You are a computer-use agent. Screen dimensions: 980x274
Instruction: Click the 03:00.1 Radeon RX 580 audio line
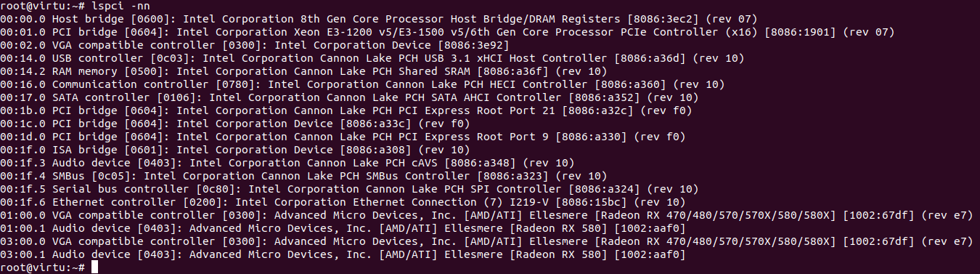tap(343, 254)
